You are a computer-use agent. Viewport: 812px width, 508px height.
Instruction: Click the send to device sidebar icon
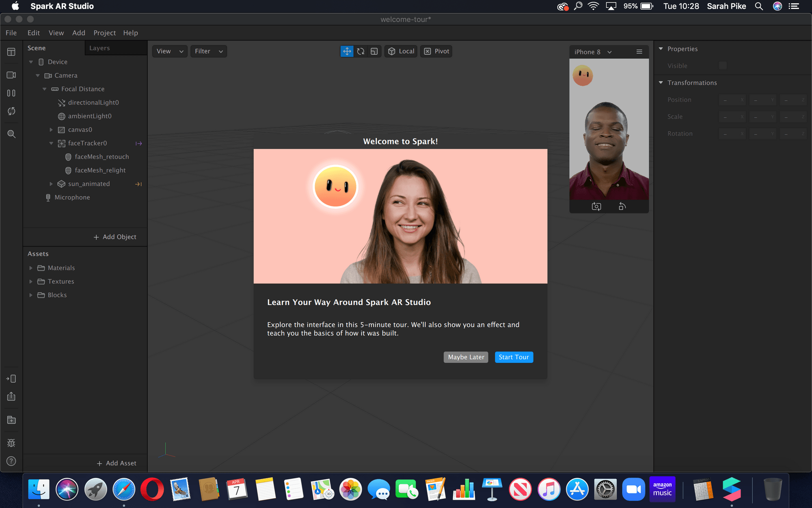point(11,379)
